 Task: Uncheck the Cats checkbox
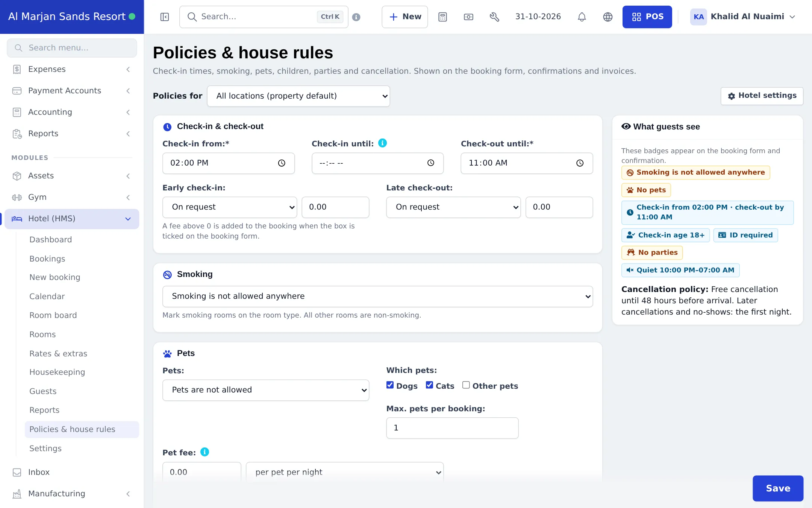point(429,385)
